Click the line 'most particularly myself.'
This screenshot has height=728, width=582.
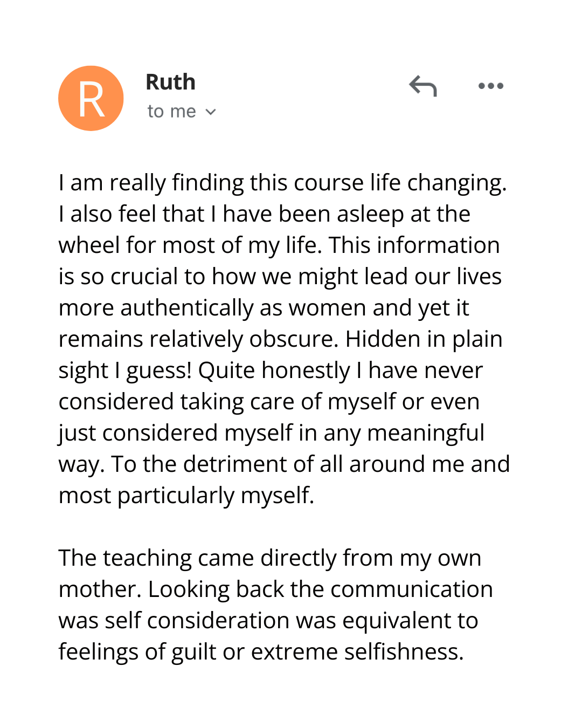[x=186, y=496]
